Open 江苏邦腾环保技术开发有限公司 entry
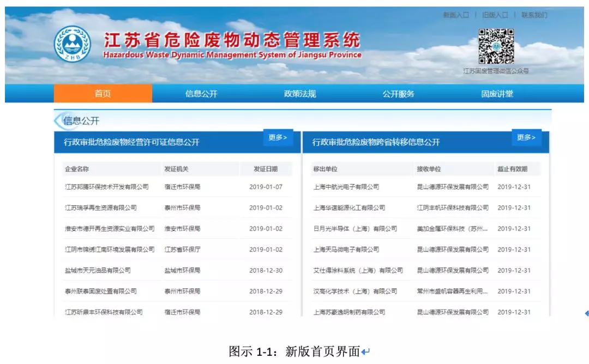The width and height of the screenshot is (589, 364). (106, 187)
